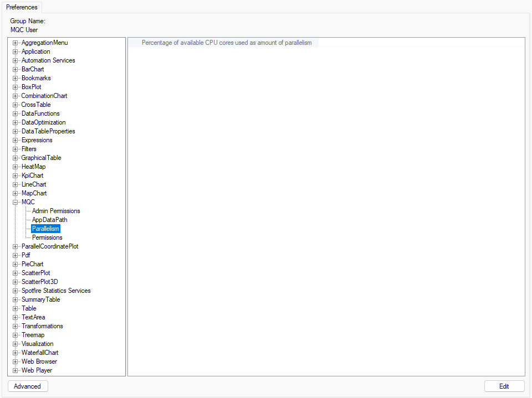Expand the BarChart settings node
Image resolution: width=532 pixels, height=398 pixels.
[16, 69]
